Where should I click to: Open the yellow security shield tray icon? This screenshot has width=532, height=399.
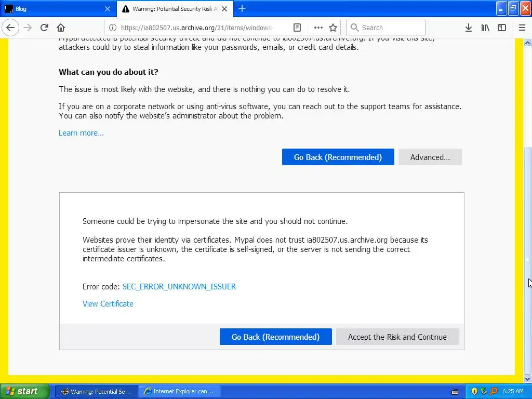point(474,392)
